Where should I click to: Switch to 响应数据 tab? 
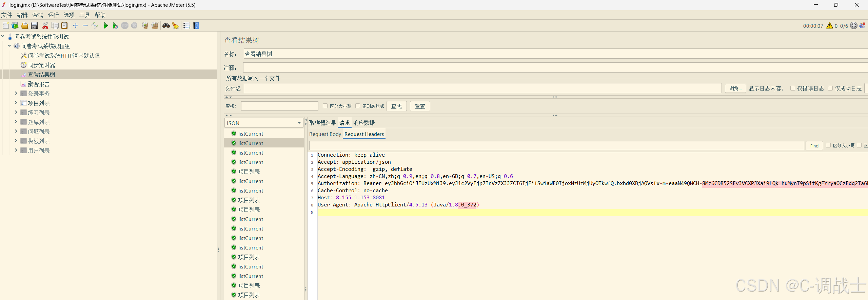364,123
